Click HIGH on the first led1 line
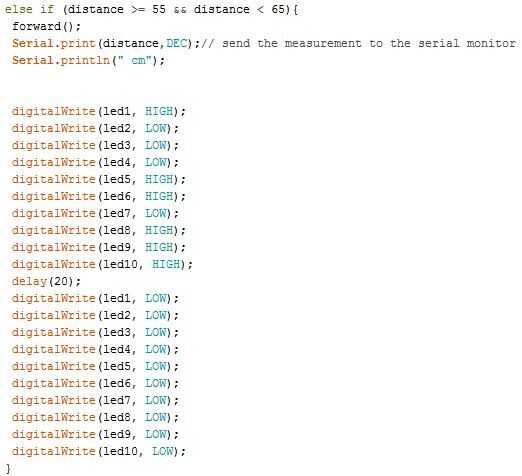The image size is (522, 476). [x=159, y=111]
